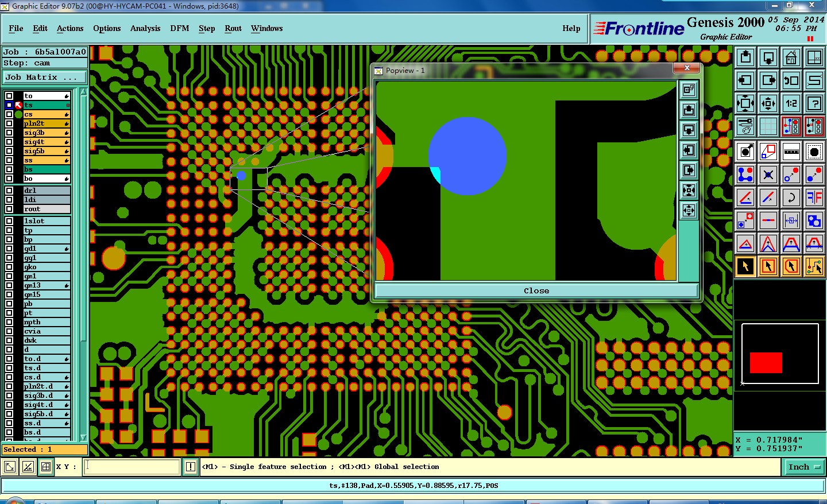Click the exclamation mark icon in bottom bar
This screenshot has height=504, width=827.
coord(191,467)
